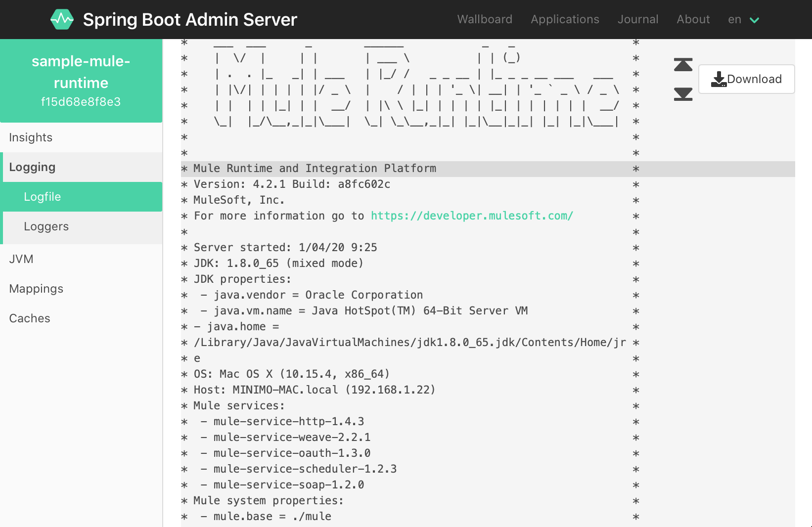The width and height of the screenshot is (812, 527).
Task: Open the Loggers view
Action: coord(46,226)
